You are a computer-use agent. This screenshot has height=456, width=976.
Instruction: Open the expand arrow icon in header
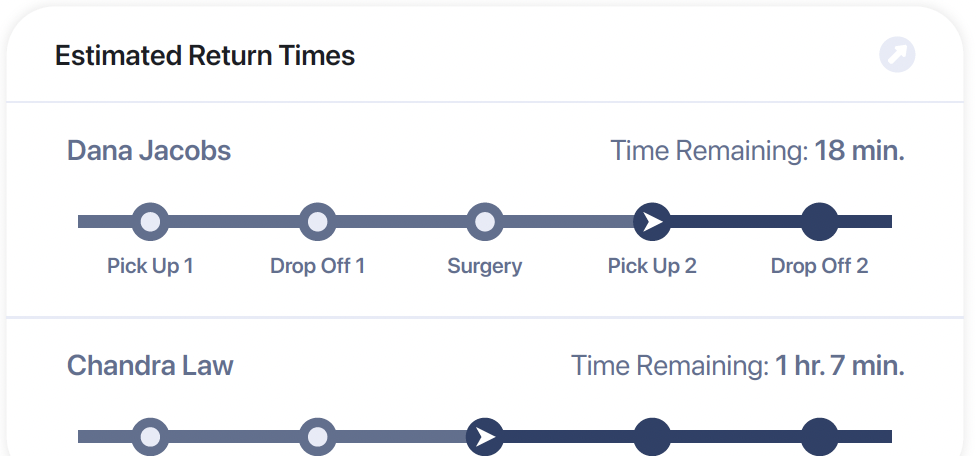[897, 55]
